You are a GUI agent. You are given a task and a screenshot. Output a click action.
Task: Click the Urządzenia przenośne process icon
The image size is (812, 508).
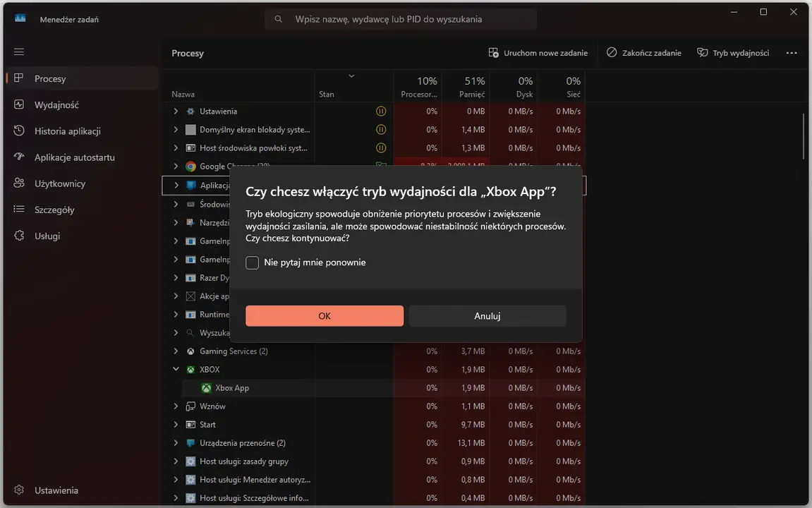[x=190, y=443]
